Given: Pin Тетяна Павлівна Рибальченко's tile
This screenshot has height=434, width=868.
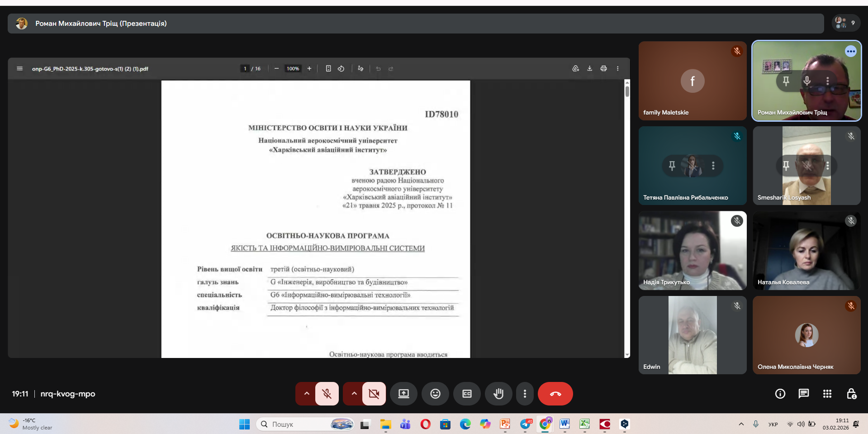Looking at the screenshot, I should coord(672,166).
